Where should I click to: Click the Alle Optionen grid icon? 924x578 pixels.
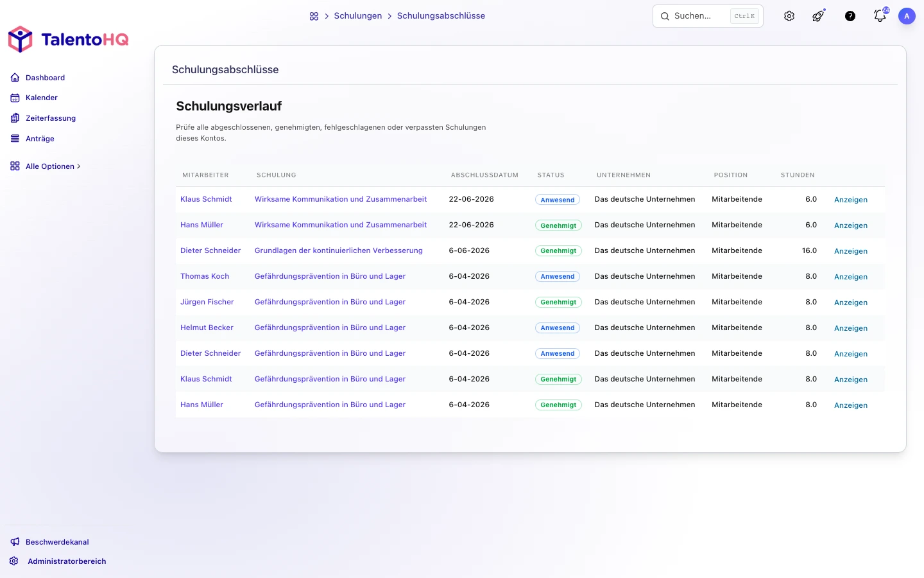pos(15,166)
